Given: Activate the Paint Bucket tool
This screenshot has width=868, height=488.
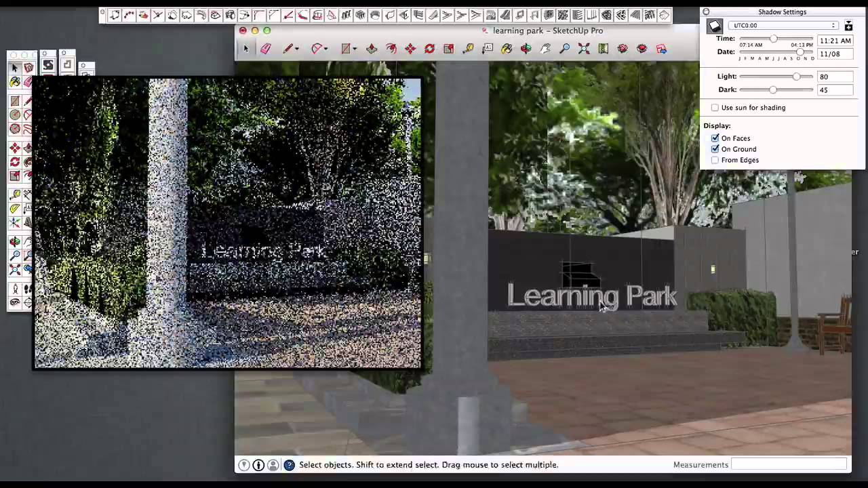Looking at the screenshot, I should (507, 48).
